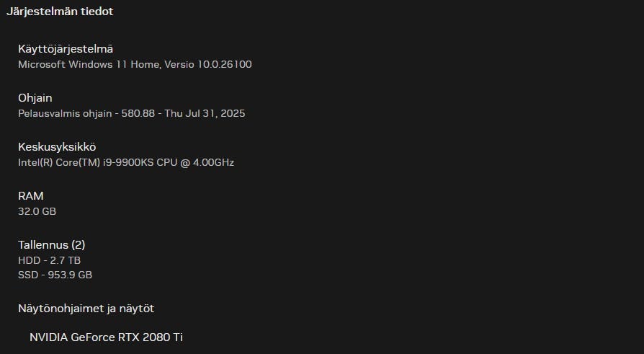Click the NVIDIA GeForce RTX 2080 Ti entry
Image resolution: width=644 pixels, height=354 pixels.
pyautogui.click(x=106, y=337)
